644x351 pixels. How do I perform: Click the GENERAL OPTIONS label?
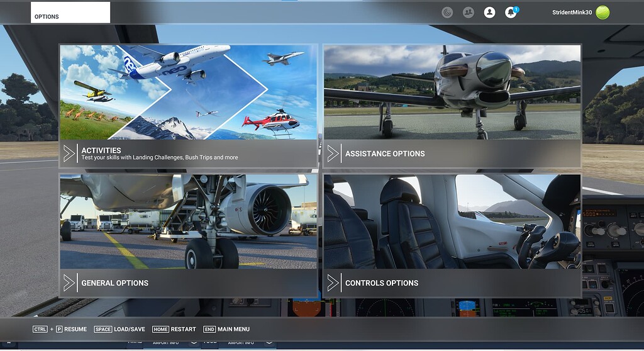coord(114,283)
